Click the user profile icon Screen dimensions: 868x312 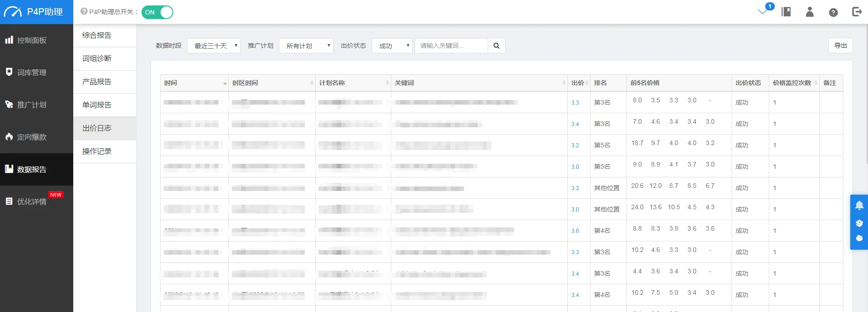[x=810, y=12]
